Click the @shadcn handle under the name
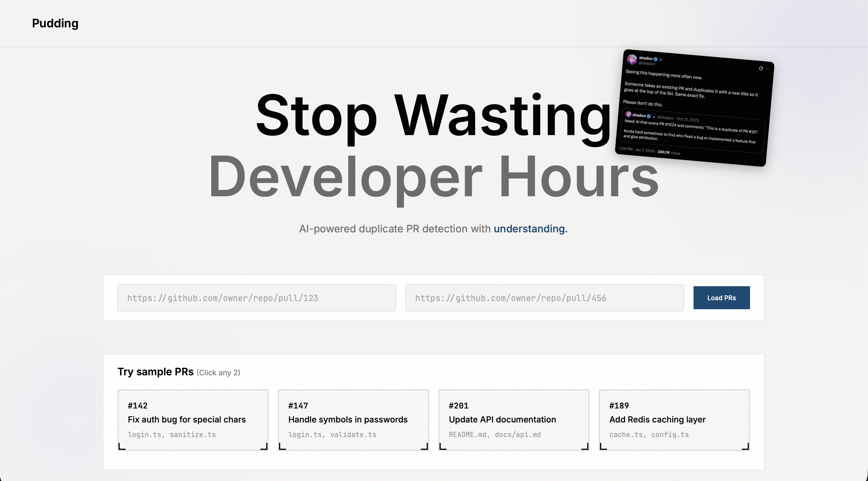 (x=646, y=63)
